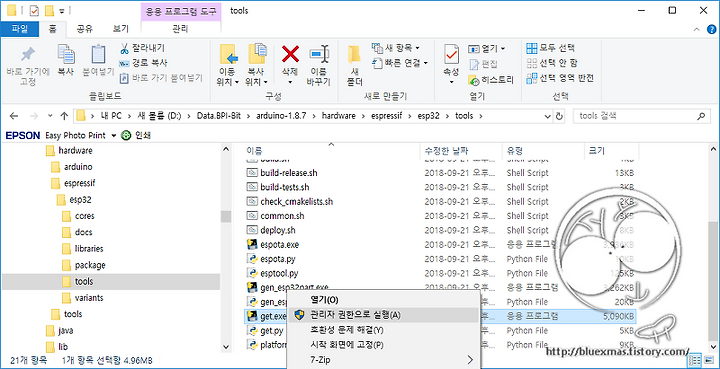The width and height of the screenshot is (720, 369).
Task: Collapse the ribbon chevron
Action: (696, 29)
